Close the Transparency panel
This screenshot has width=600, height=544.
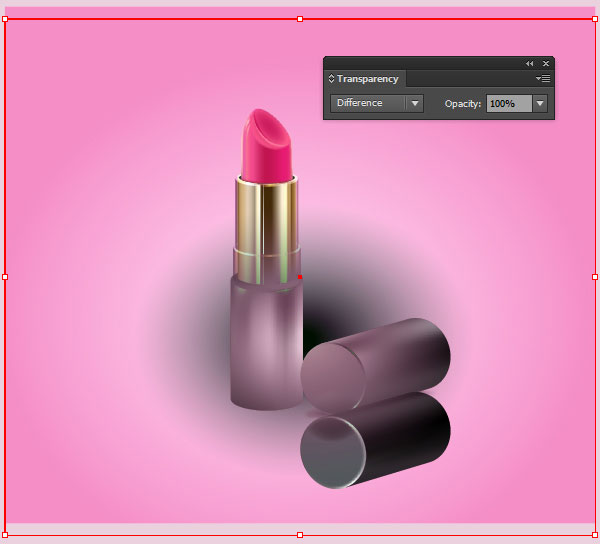[546, 64]
